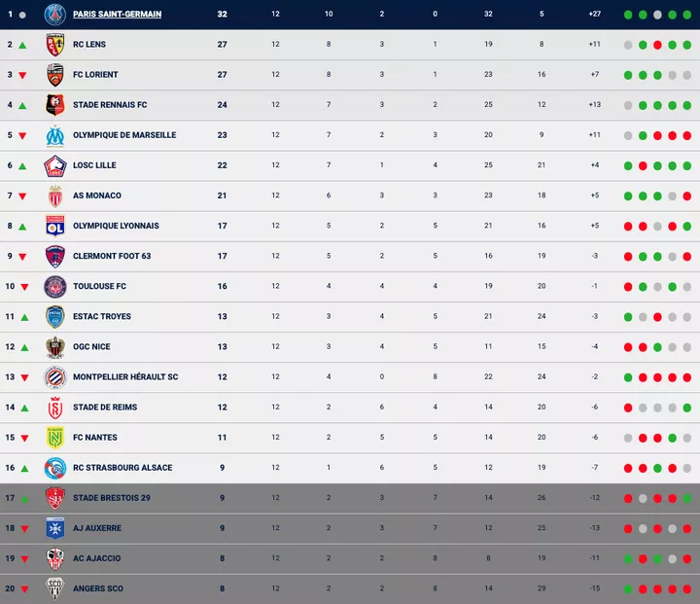
Task: Click the Toulouse FC club crest
Action: click(x=54, y=286)
